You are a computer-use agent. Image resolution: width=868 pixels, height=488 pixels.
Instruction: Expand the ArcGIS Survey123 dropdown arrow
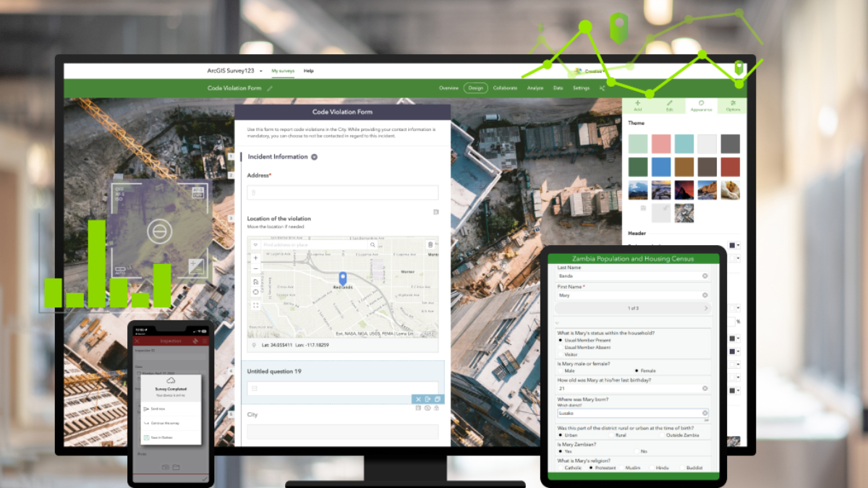coord(260,72)
